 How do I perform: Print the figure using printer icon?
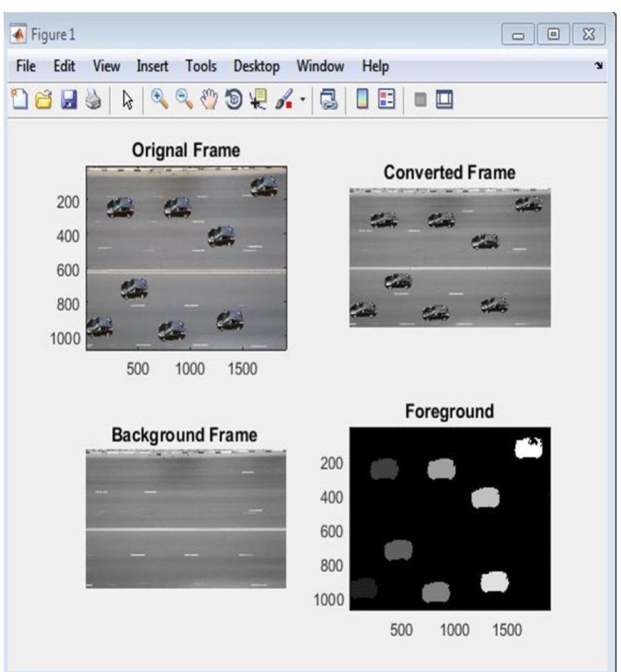coord(93,100)
